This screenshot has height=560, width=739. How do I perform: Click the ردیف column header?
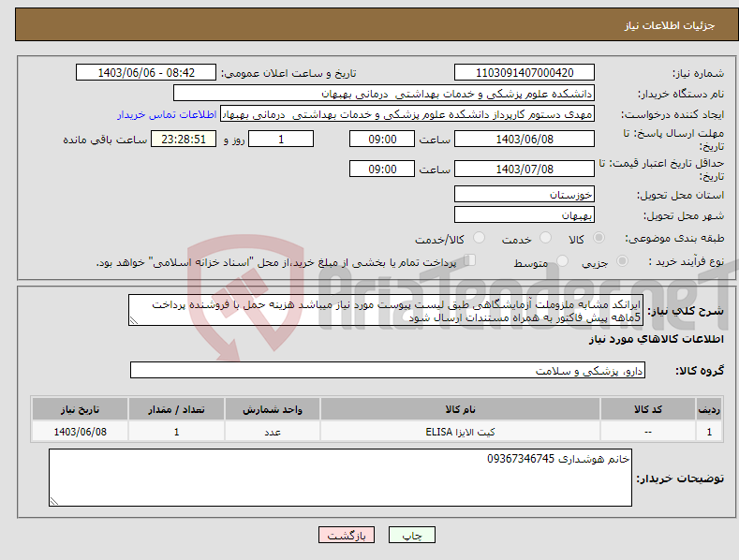coord(709,409)
